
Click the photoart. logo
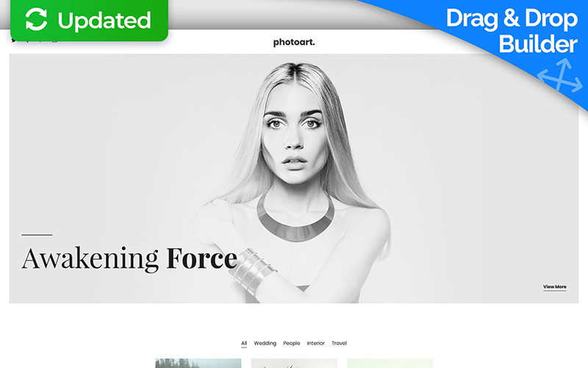pos(294,42)
